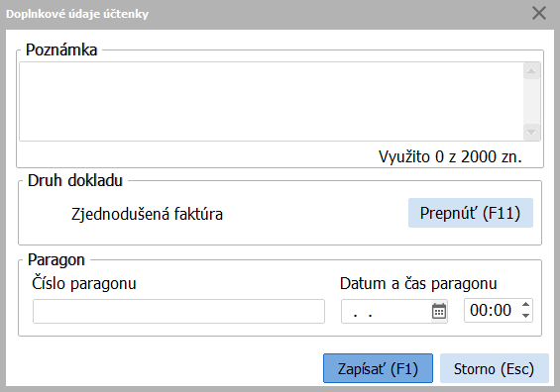The image size is (560, 392).
Task: Click into the Číslo paragonu field
Action: pos(178,312)
